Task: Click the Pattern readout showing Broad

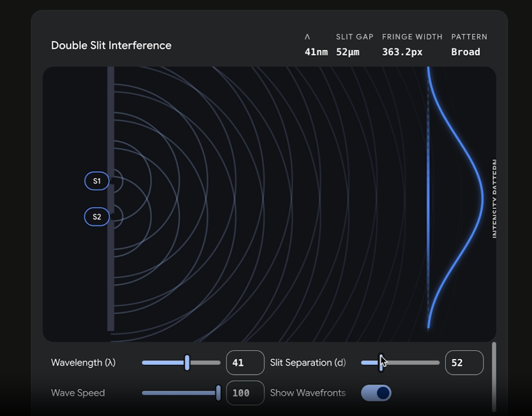Action: [465, 52]
